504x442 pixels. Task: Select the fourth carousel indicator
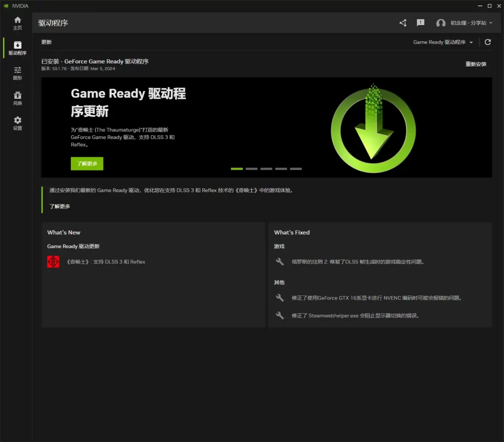[x=281, y=169]
